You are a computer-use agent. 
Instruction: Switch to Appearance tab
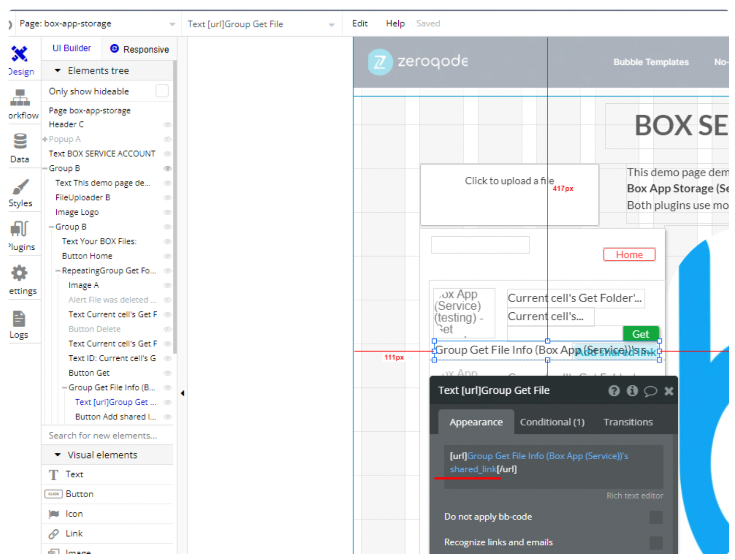[x=476, y=422]
